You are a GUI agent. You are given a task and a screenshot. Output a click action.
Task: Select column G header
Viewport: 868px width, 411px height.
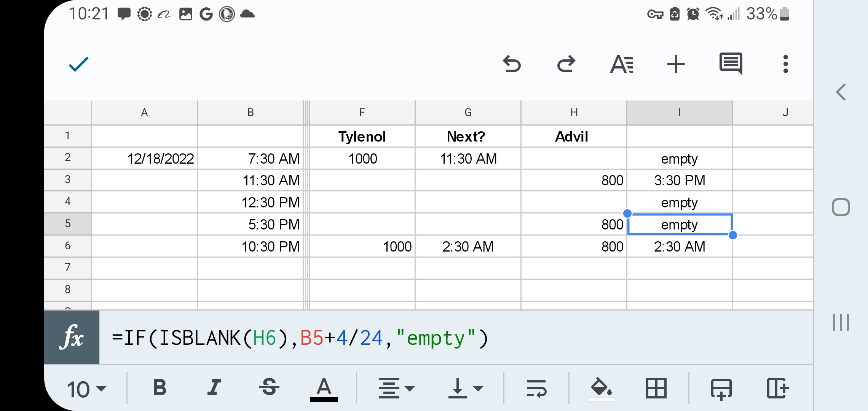point(468,113)
